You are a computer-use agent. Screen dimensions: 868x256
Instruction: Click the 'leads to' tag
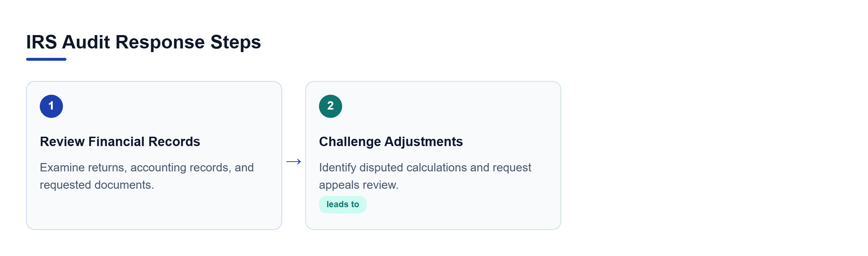[x=343, y=205]
